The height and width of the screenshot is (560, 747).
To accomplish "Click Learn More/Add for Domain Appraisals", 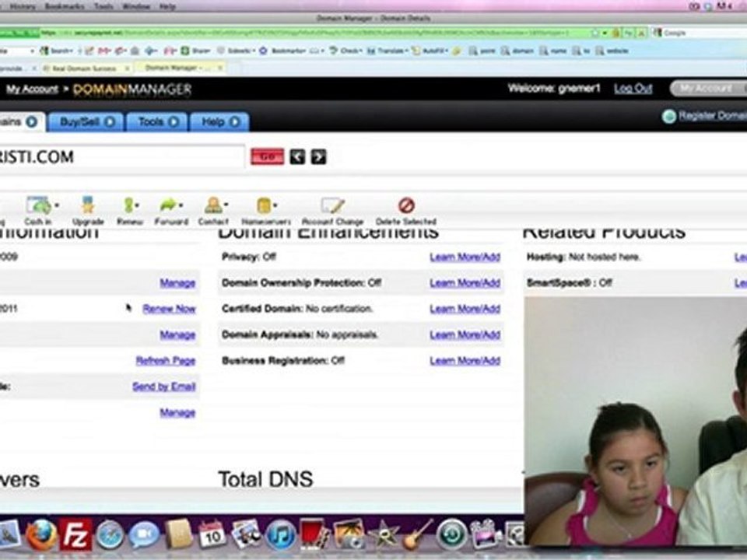I will point(465,334).
